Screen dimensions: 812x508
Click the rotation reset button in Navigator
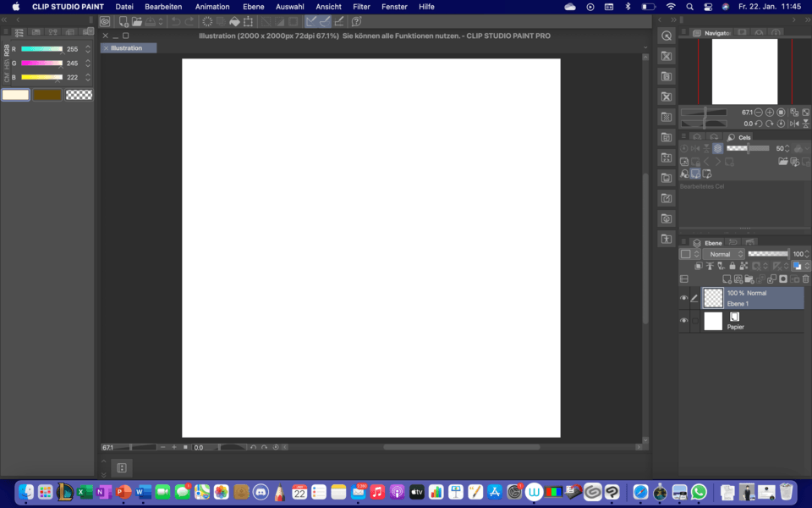781,123
